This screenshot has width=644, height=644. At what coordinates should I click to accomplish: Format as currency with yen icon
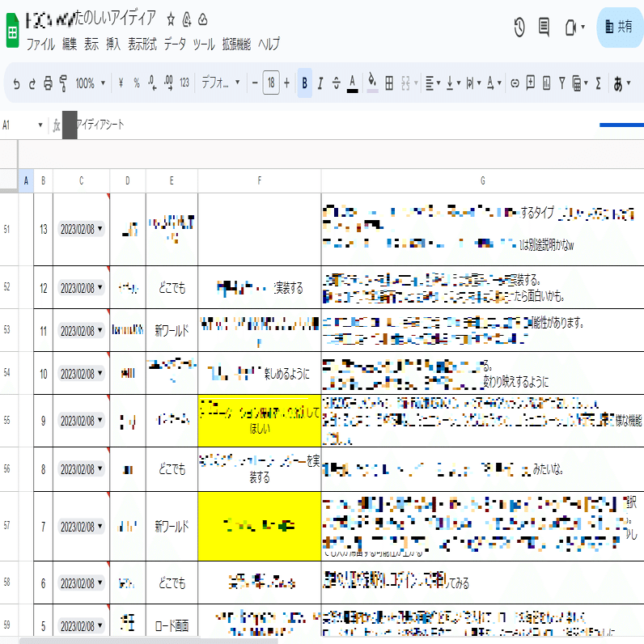tap(121, 83)
